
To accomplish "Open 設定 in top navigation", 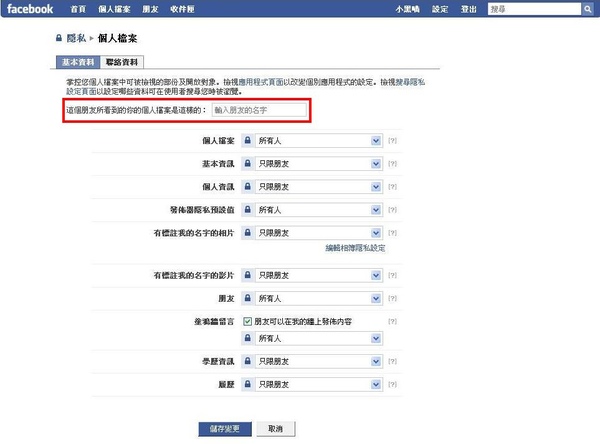I will point(440,9).
